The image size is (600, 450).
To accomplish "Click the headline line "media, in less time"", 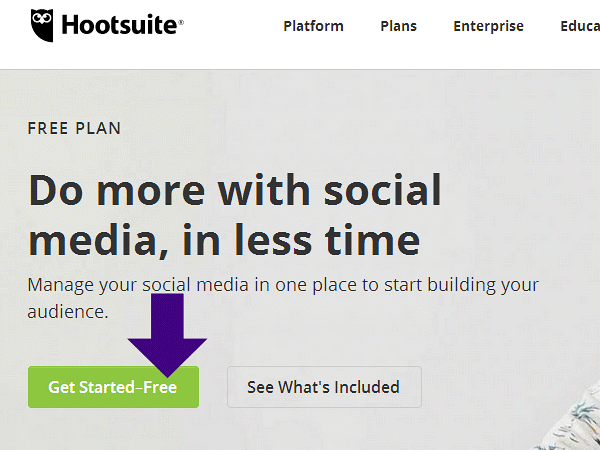I will pyautogui.click(x=223, y=241).
